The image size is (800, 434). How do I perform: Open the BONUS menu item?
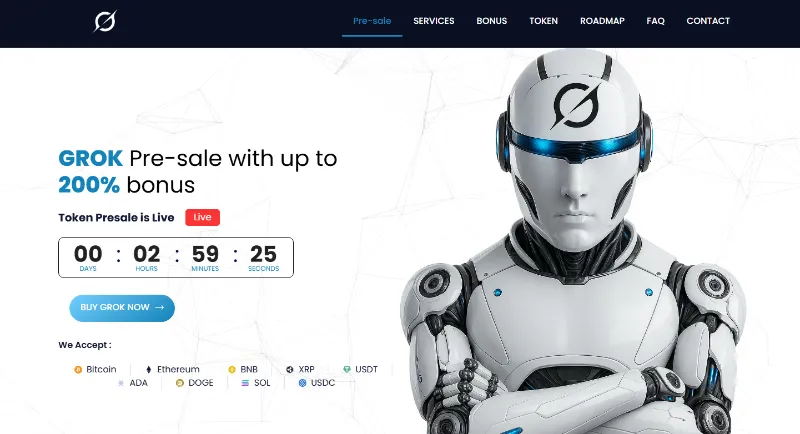pos(492,21)
